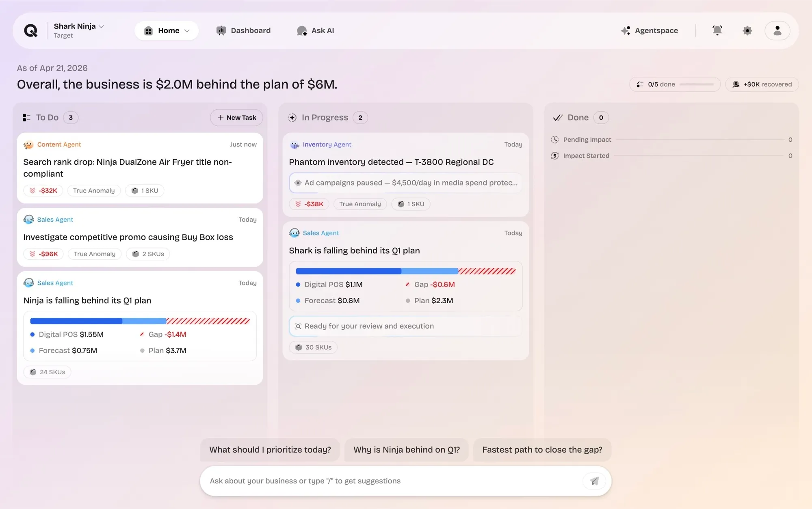
Task: Click Sales Agent avatar on Shark Q1 card
Action: (294, 233)
